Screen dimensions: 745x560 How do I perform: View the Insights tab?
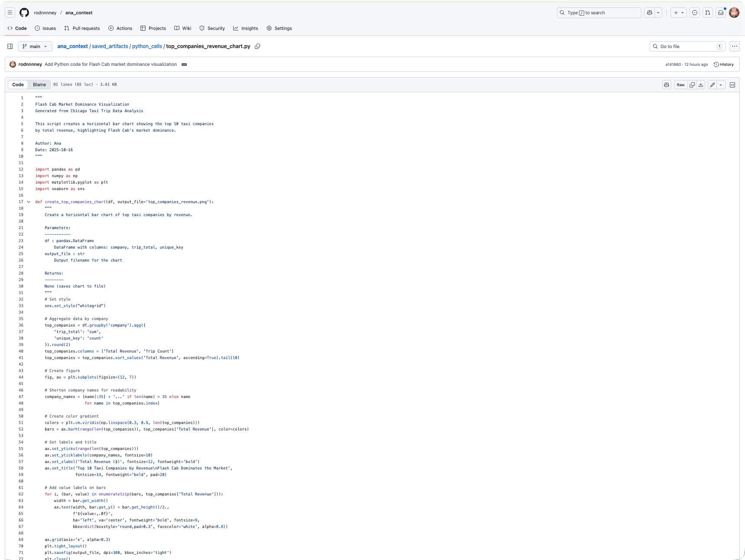point(245,28)
